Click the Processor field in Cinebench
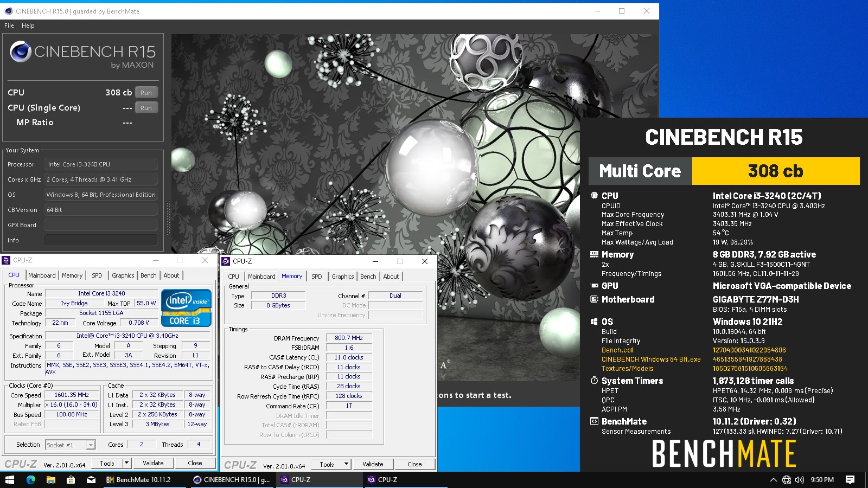Screen dimensions: 868x488 click(x=101, y=164)
